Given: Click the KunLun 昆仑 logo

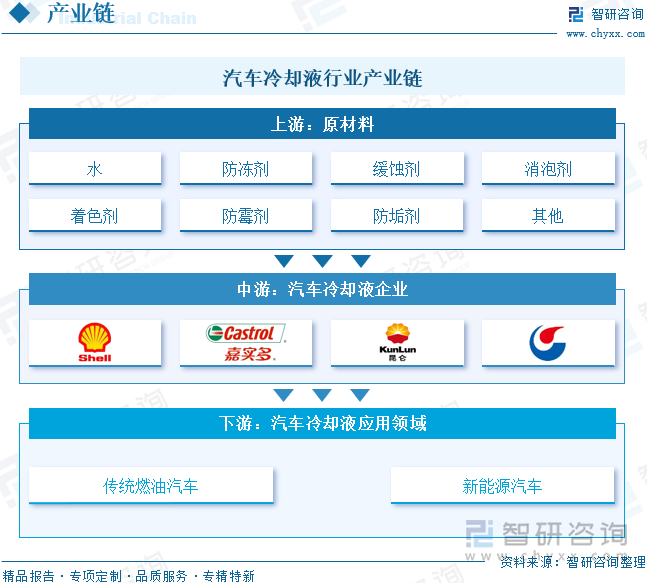Looking at the screenshot, I should (x=397, y=342).
